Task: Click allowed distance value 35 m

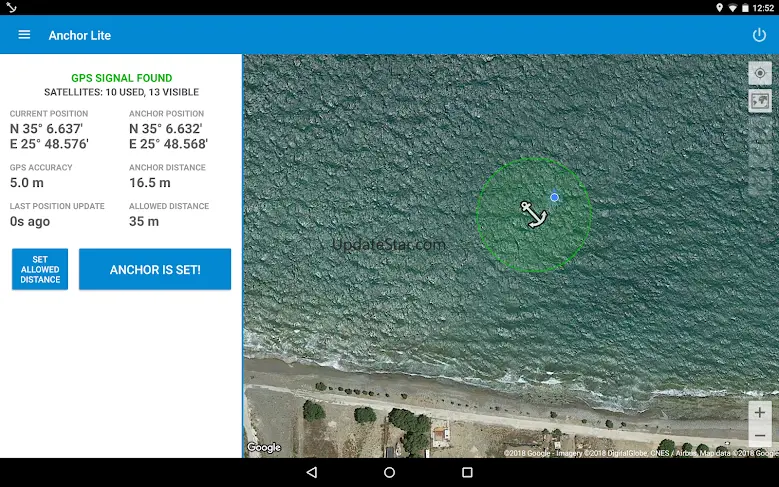Action: tap(144, 222)
